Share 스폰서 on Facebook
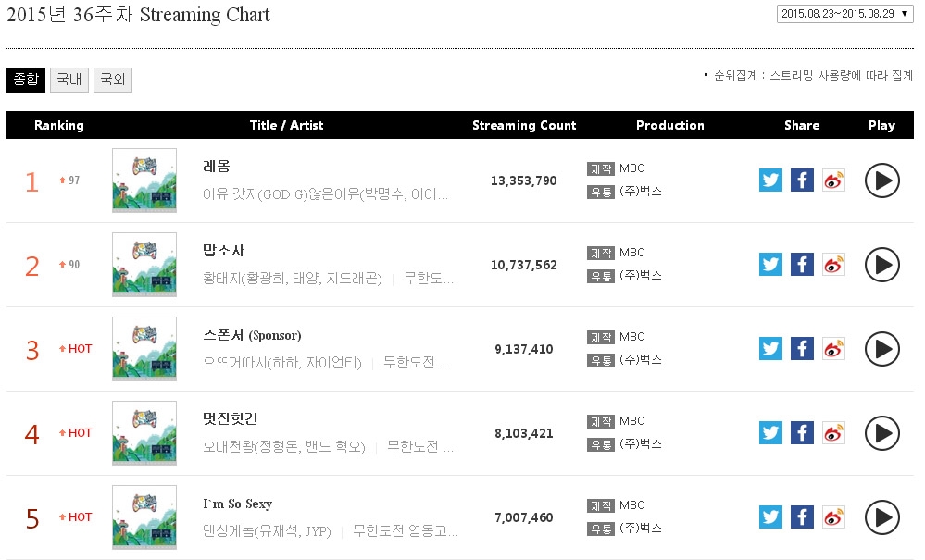Viewport: 925px width, 560px height. pos(802,349)
